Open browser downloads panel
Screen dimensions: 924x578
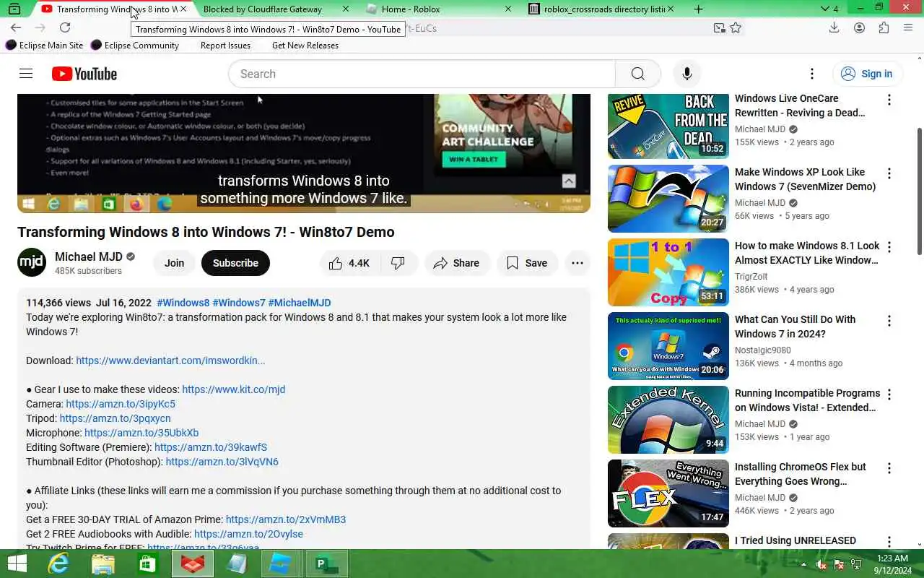(x=834, y=27)
